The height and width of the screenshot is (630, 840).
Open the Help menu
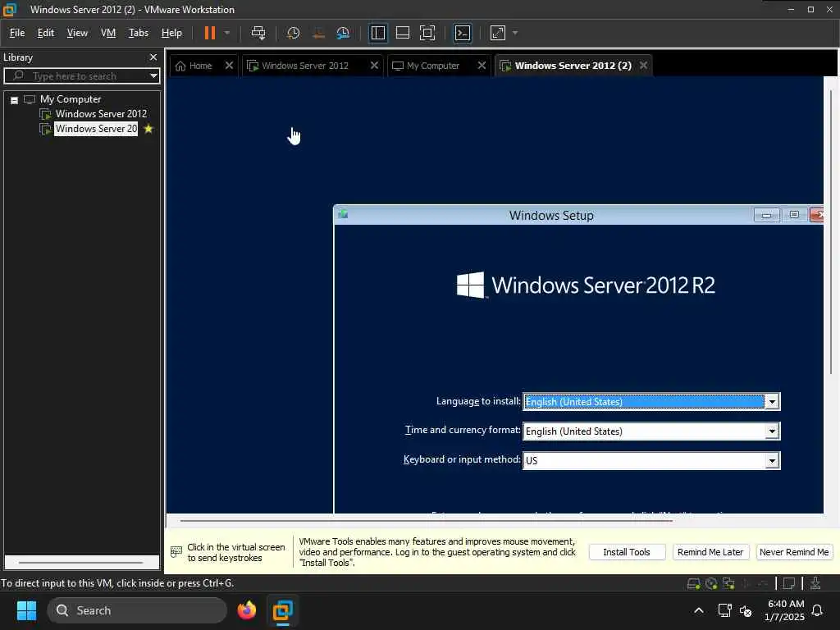click(171, 33)
